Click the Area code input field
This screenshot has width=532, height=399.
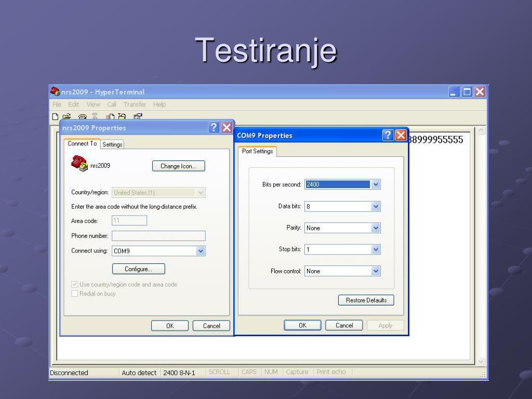pyautogui.click(x=129, y=220)
